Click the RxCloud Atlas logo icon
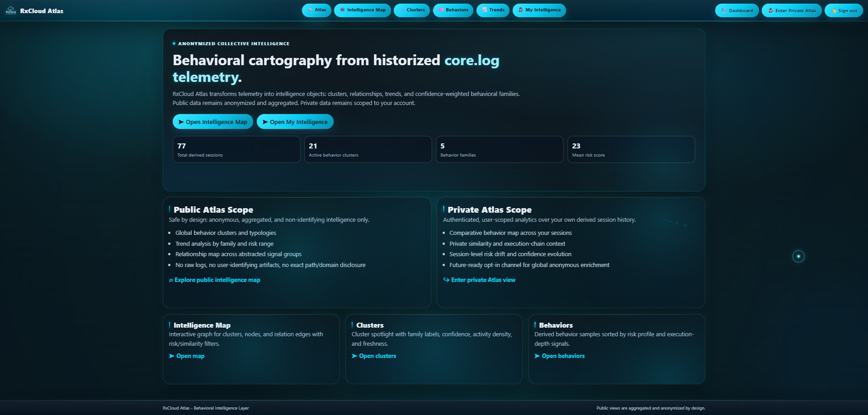 [11, 10]
